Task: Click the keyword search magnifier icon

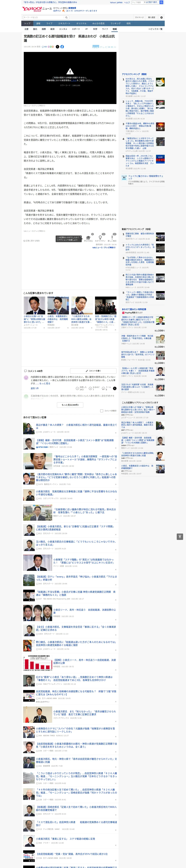Action: [66, 17]
